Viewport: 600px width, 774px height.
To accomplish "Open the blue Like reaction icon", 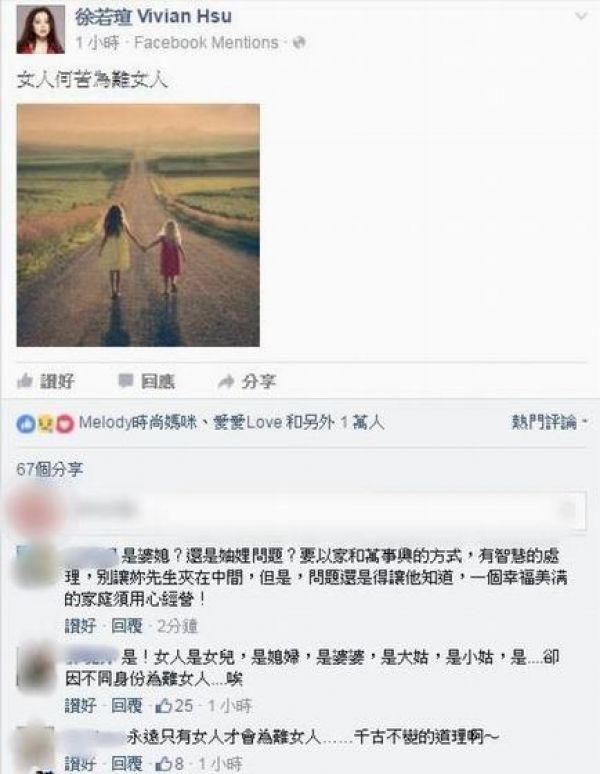I will tap(25, 424).
